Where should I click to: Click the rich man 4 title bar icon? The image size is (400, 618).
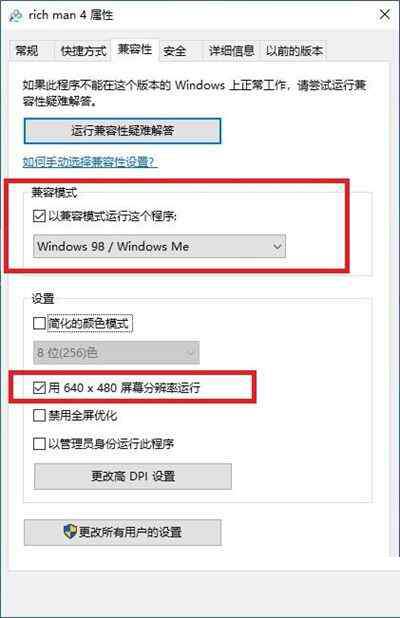pos(16,16)
